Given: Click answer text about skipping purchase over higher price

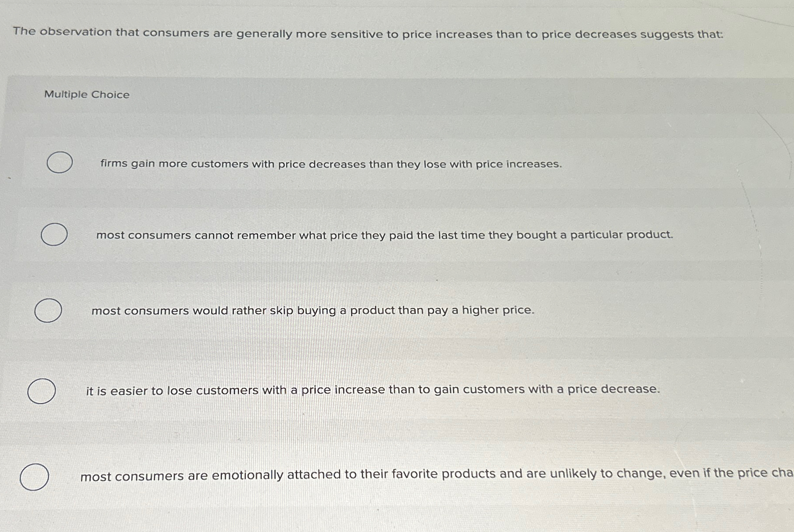Looking at the screenshot, I should 313,311.
